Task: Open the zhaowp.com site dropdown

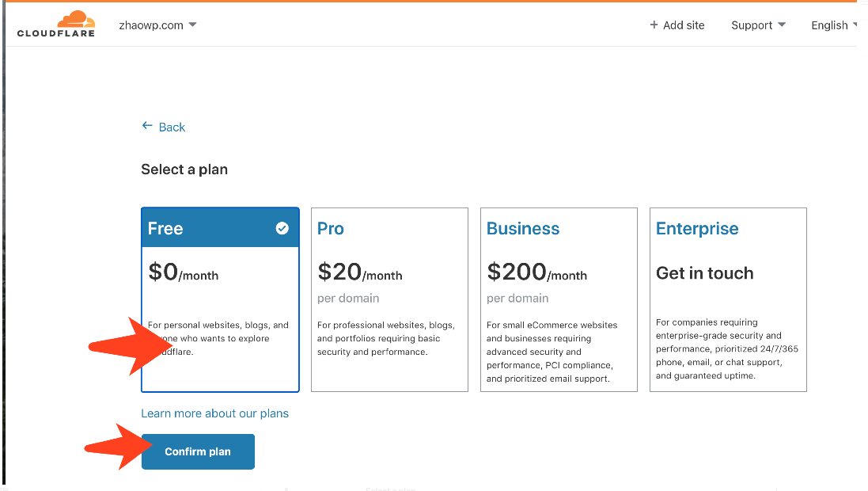Action: click(157, 25)
